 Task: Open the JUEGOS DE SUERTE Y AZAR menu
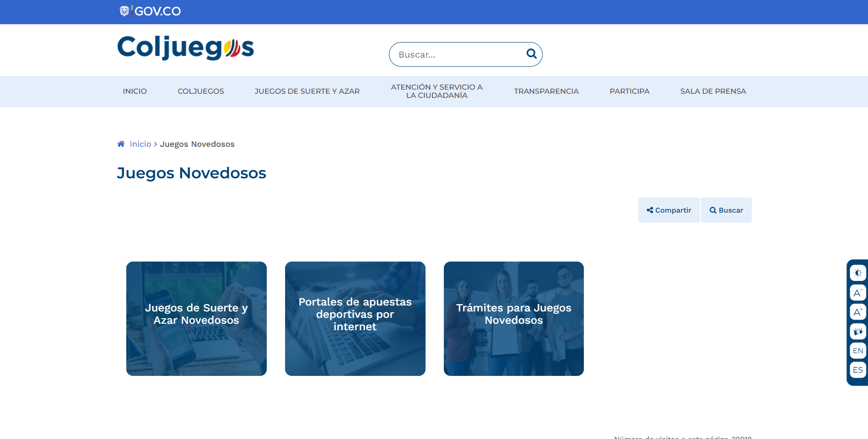pyautogui.click(x=307, y=91)
